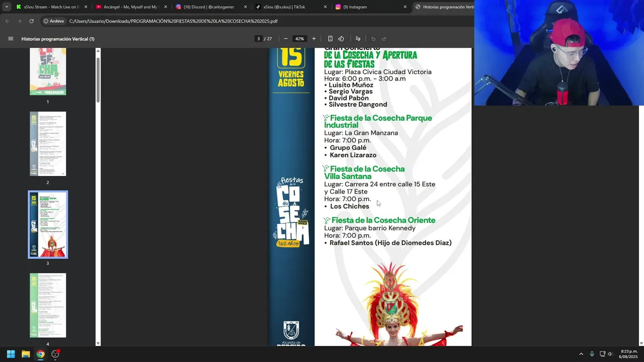Toggle the PDF sidebar menu icon
This screenshot has width=644, height=362.
(x=11, y=39)
